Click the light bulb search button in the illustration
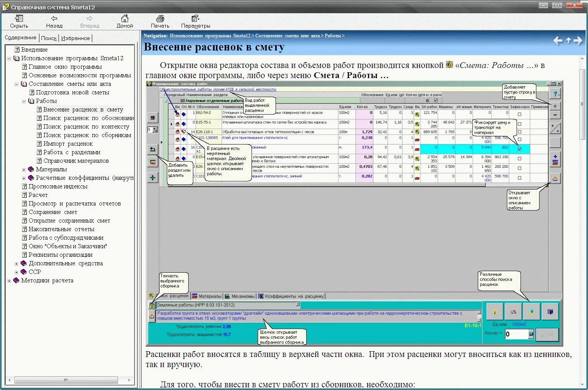The height and width of the screenshot is (390, 588). click(495, 312)
